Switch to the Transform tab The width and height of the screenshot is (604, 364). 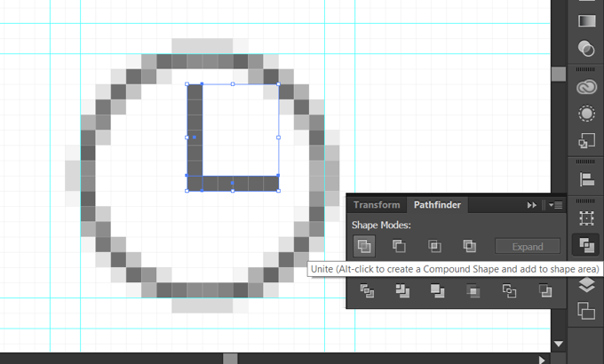point(377,204)
